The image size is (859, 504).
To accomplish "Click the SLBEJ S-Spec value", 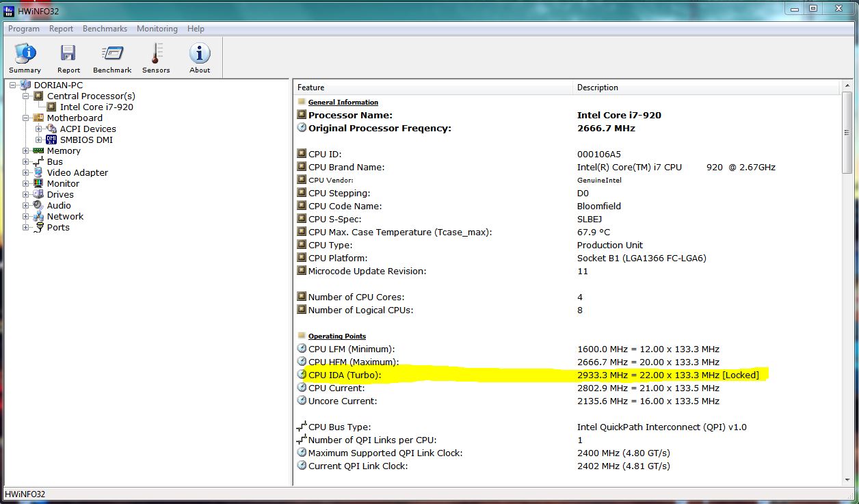I will coord(590,219).
